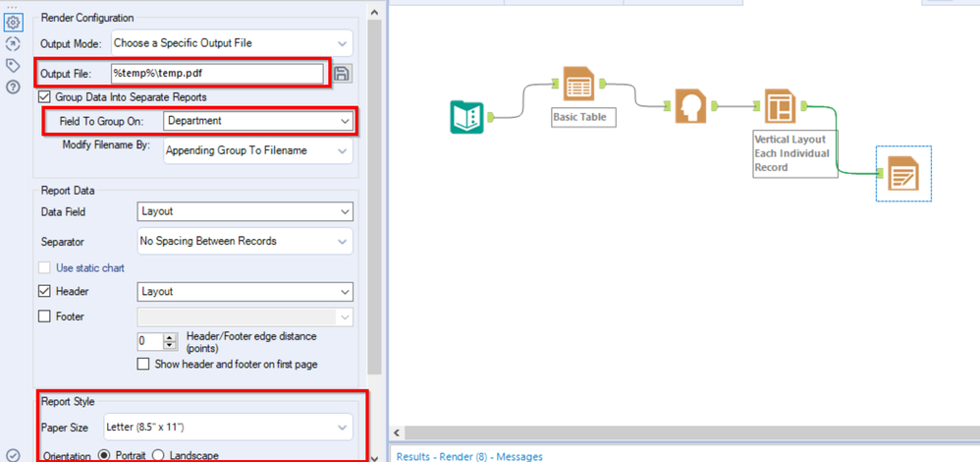Click the Basic Table annotation label

pos(583,116)
